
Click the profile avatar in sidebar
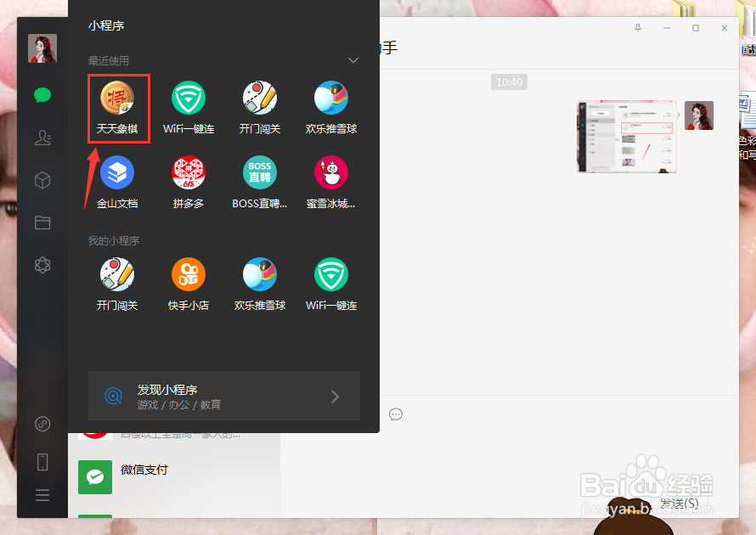[x=42, y=48]
